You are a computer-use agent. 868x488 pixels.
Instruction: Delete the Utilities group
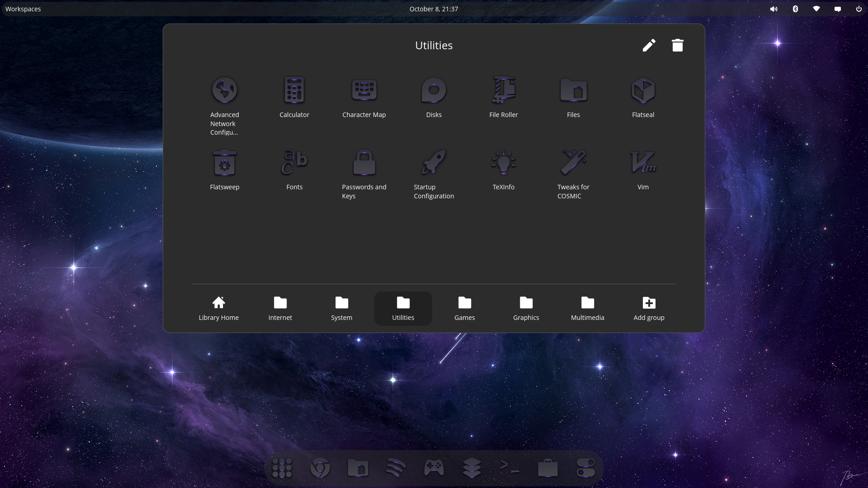677,45
